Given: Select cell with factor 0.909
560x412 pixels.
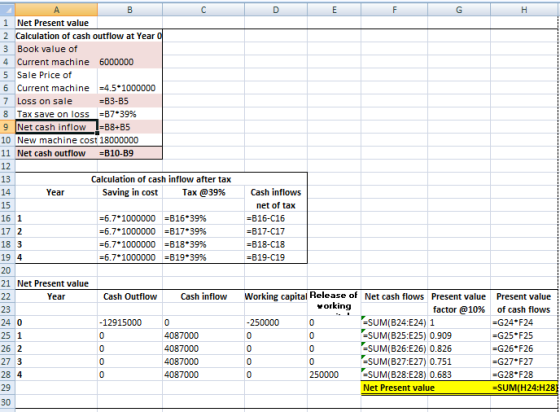Looking at the screenshot, I should pos(459,336).
